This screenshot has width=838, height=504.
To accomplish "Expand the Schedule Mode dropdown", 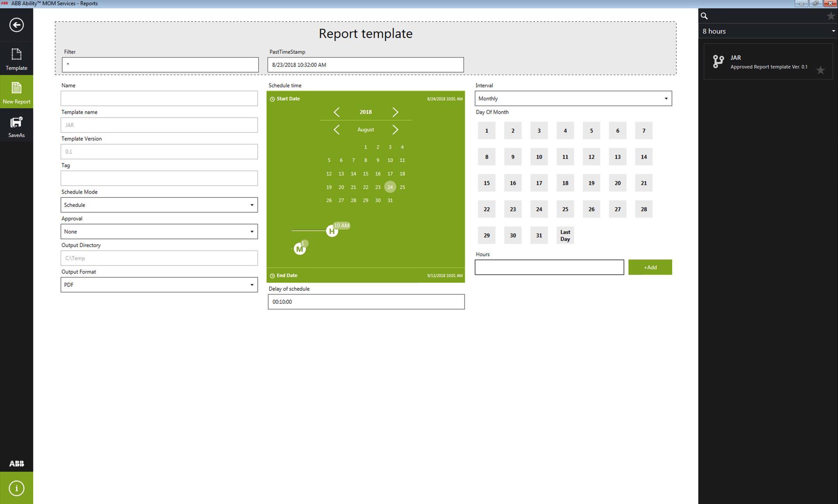I will pos(159,205).
